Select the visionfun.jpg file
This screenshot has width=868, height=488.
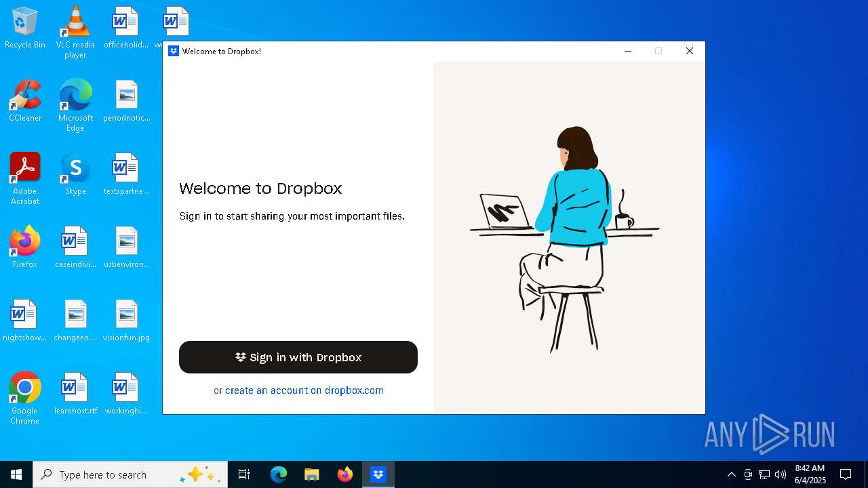(126, 321)
